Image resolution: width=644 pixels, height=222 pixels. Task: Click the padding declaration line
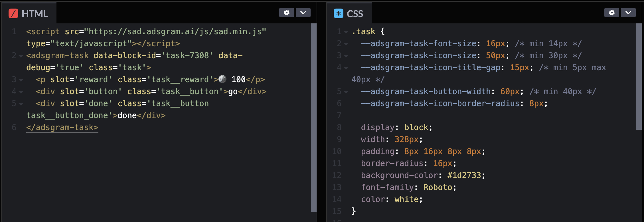[423, 151]
